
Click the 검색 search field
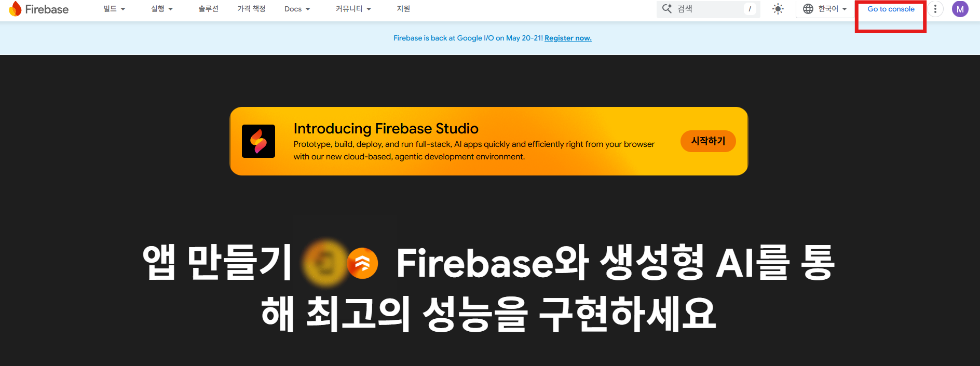[x=708, y=9]
